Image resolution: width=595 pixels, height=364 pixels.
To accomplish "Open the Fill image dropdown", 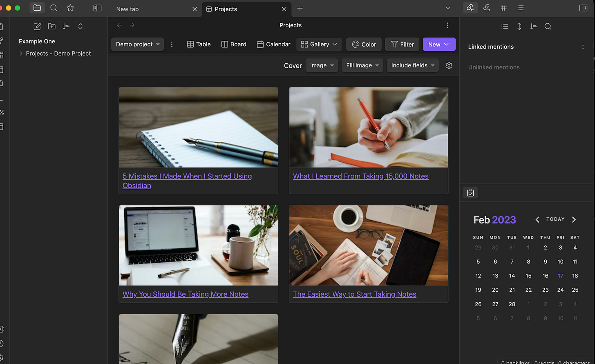I will (362, 65).
